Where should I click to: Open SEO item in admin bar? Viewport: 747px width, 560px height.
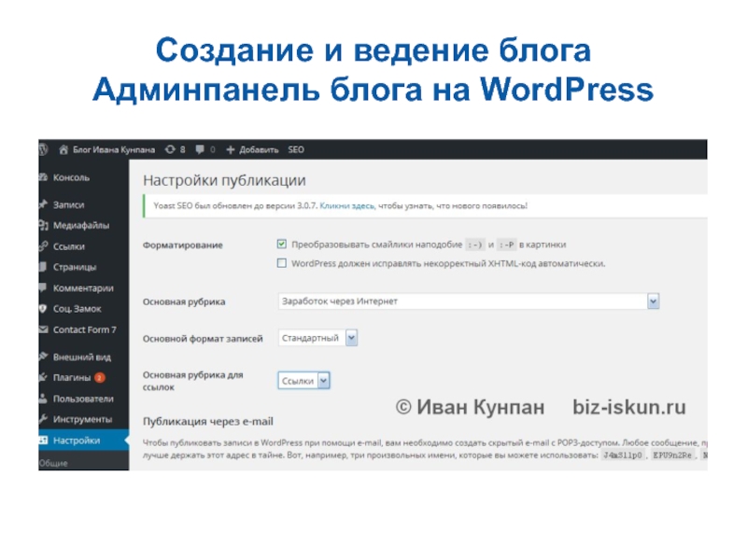[296, 149]
